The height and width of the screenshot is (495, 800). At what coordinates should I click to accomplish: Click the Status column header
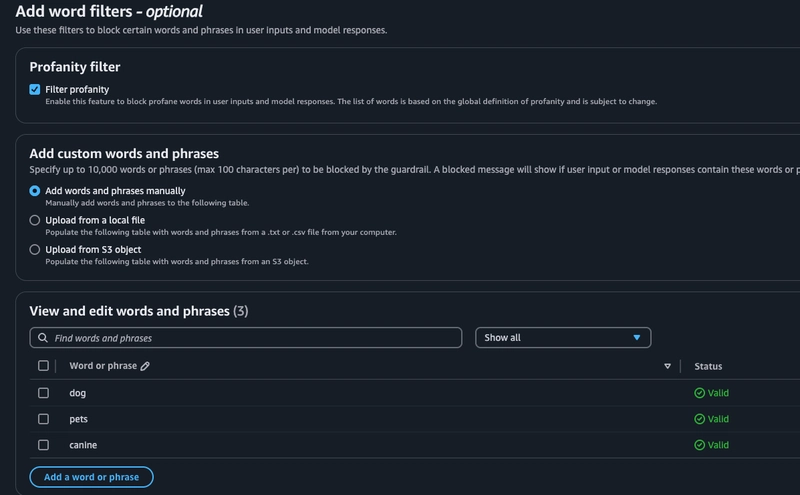pos(708,367)
